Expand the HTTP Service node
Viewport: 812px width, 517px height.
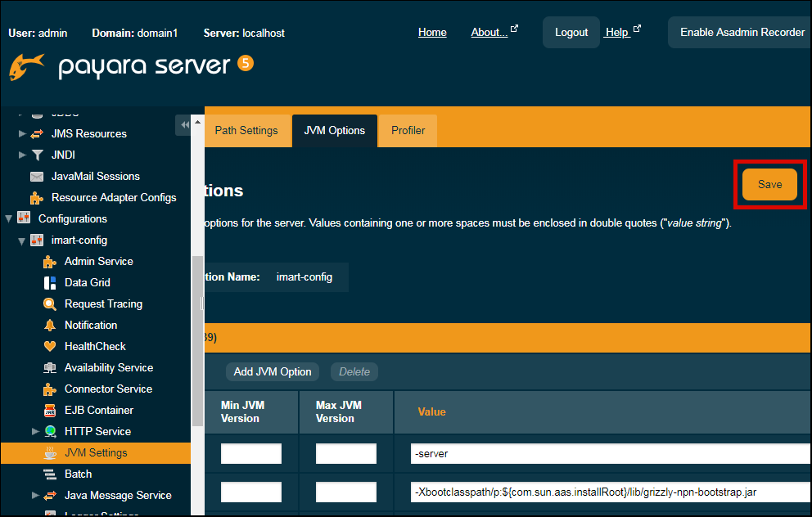point(35,432)
